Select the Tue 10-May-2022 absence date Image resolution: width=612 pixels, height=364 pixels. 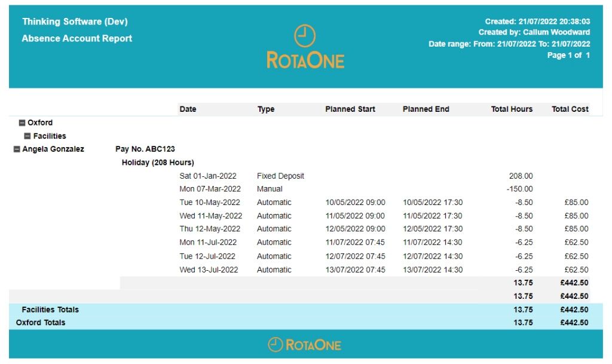(x=209, y=203)
